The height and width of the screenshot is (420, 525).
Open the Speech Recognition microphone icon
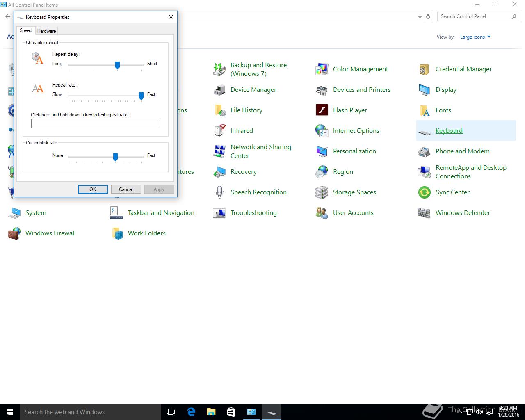[x=219, y=192]
